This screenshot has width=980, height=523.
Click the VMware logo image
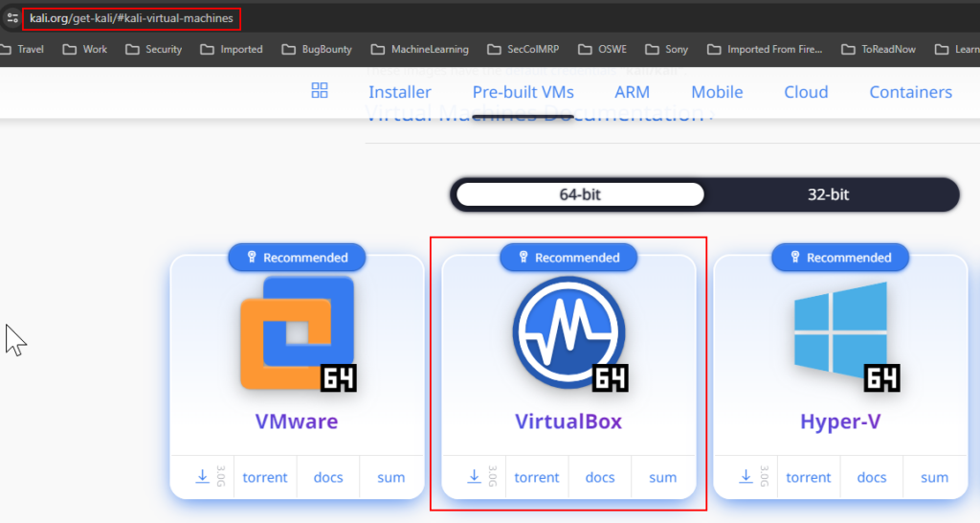click(x=298, y=334)
